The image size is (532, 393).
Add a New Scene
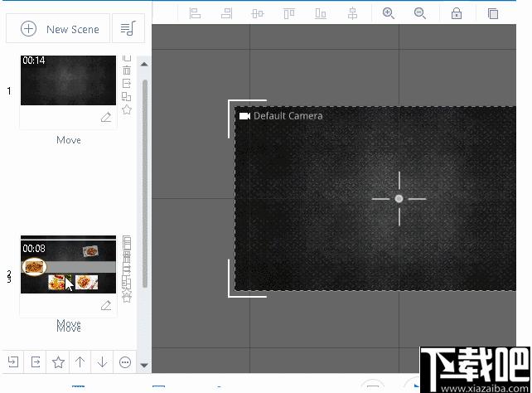point(58,28)
